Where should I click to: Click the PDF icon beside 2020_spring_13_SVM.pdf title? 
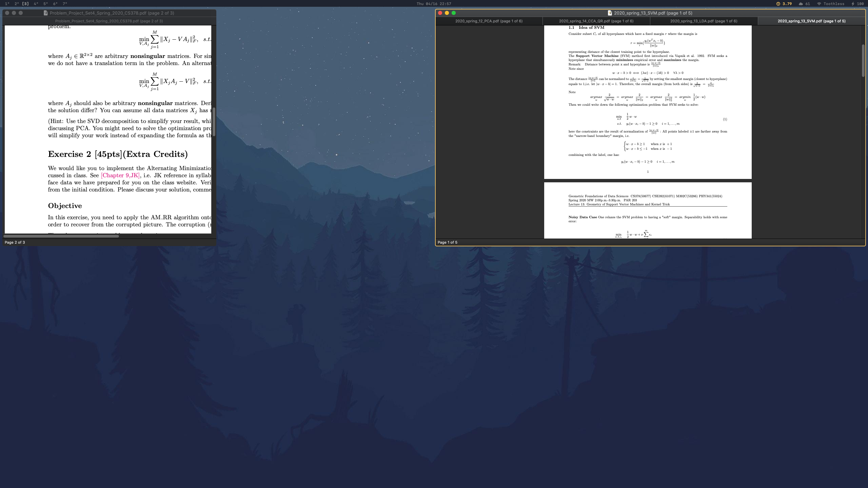click(x=610, y=13)
